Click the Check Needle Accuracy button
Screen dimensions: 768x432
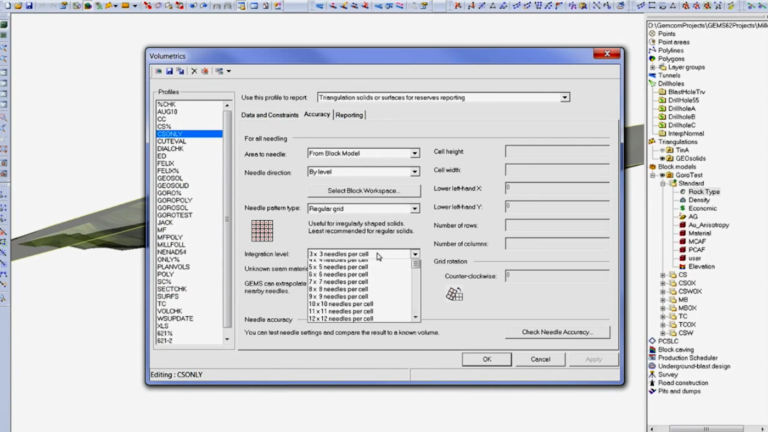557,332
